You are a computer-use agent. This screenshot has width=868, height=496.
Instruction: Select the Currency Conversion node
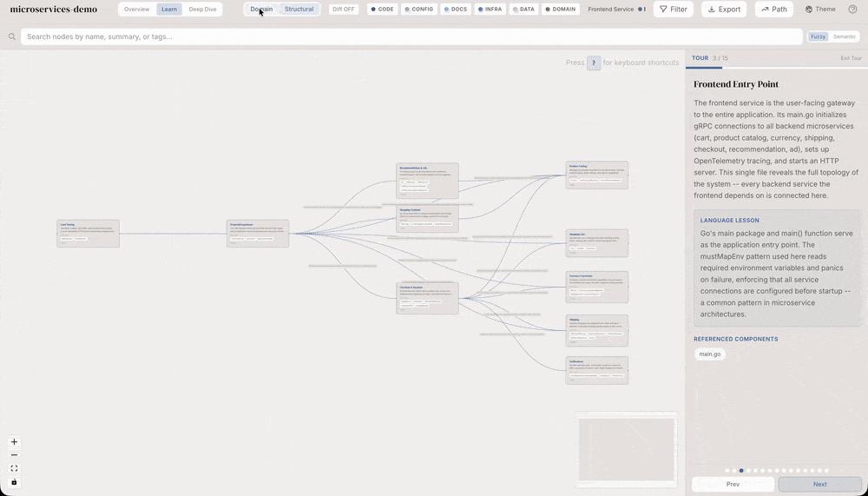click(597, 287)
